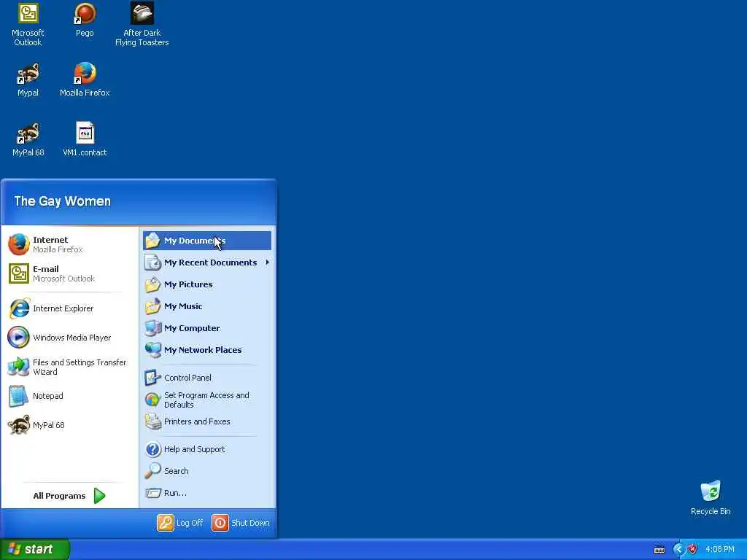
Task: Show hidden tray icons arrow
Action: (x=678, y=550)
